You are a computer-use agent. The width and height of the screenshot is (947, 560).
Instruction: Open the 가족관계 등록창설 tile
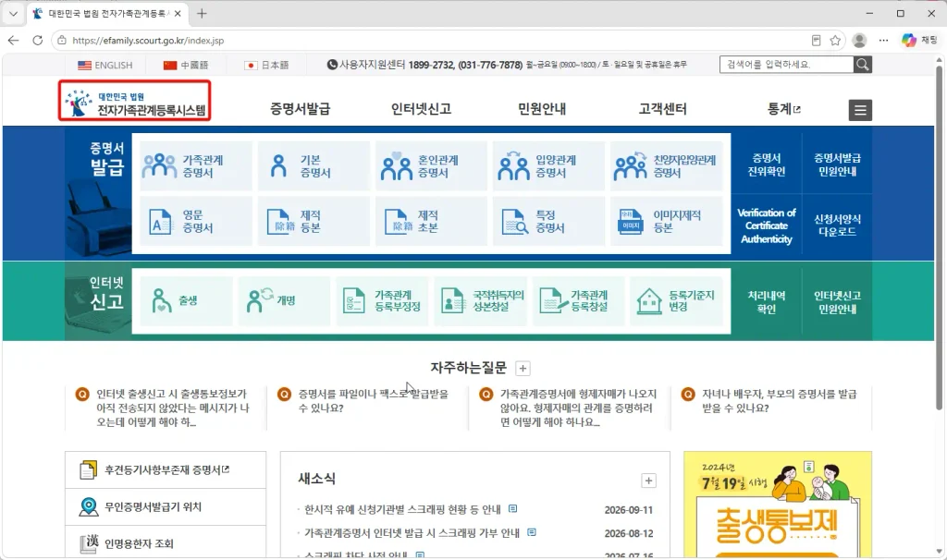[578, 300]
